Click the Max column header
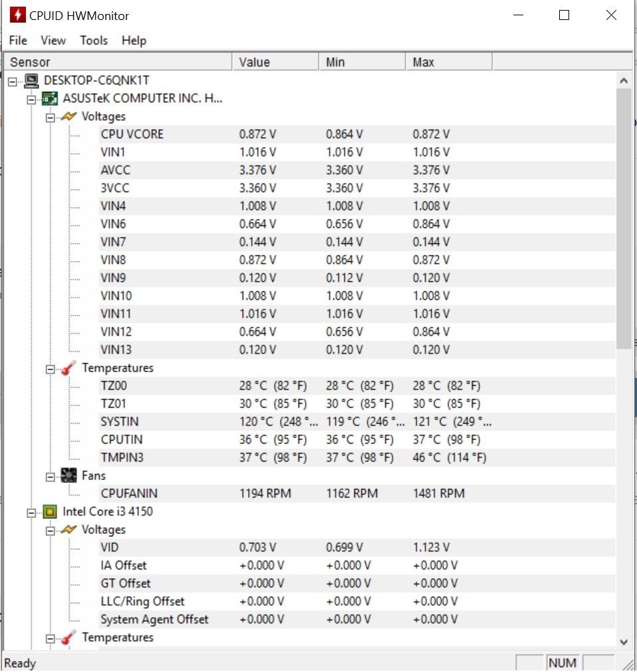Viewport: 637px width, 672px height. pyautogui.click(x=449, y=62)
